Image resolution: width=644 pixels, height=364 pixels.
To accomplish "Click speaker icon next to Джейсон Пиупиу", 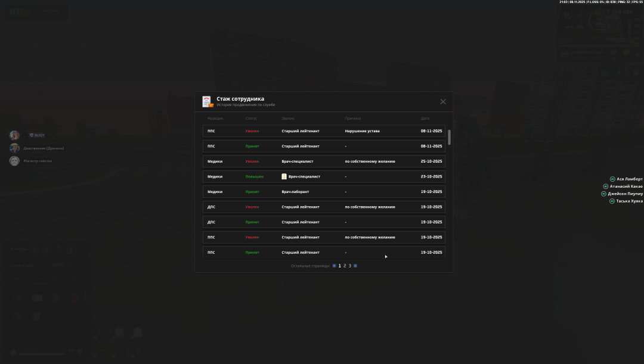I will click(604, 194).
